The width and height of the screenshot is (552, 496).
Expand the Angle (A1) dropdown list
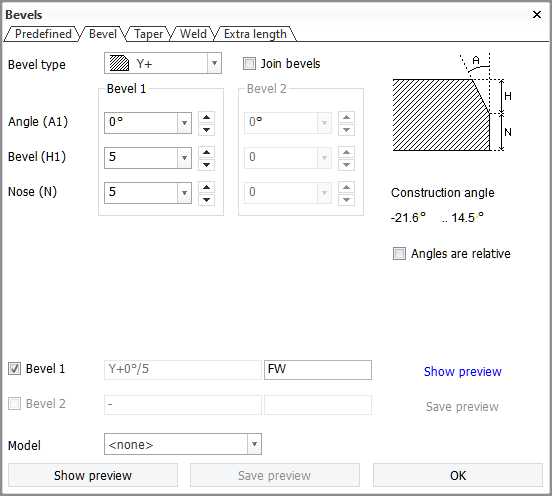click(184, 123)
